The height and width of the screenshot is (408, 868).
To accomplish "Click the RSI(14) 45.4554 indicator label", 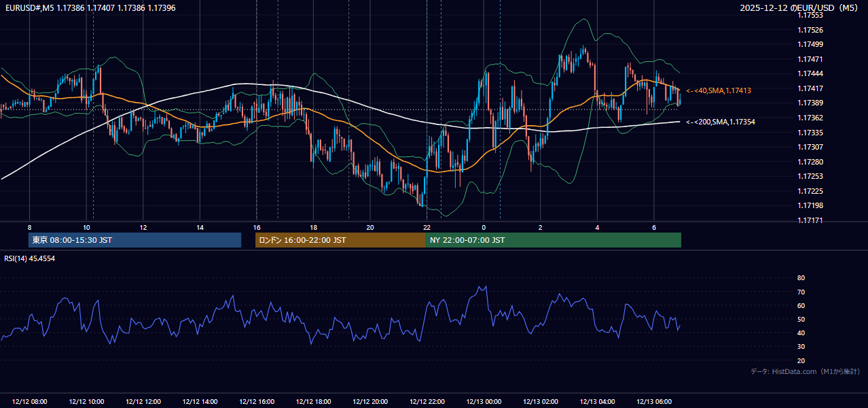I will 30,258.
